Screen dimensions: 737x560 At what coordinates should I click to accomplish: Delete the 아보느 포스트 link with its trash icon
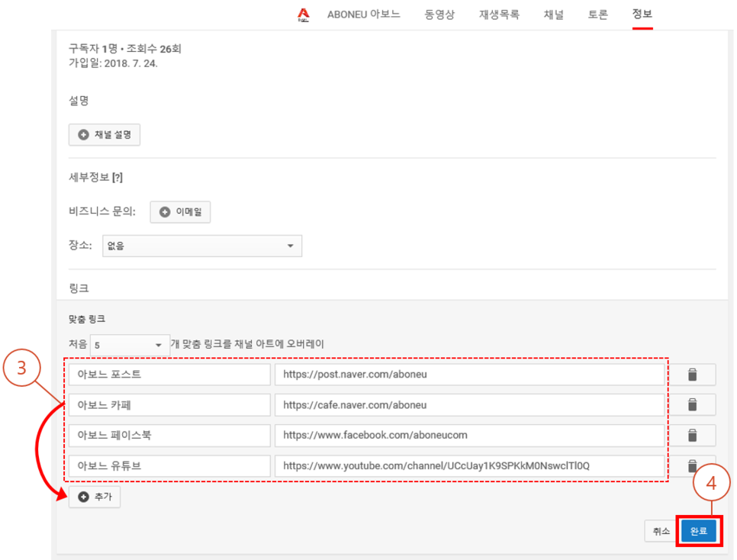coord(692,375)
